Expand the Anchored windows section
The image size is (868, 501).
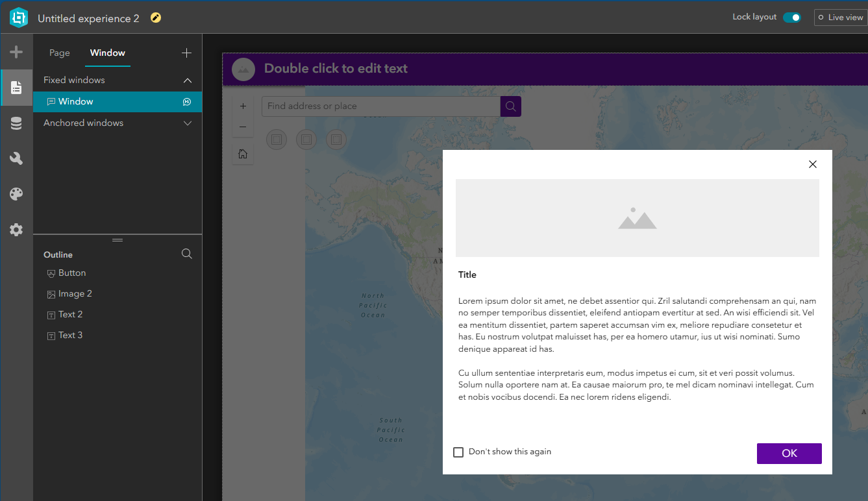point(187,123)
